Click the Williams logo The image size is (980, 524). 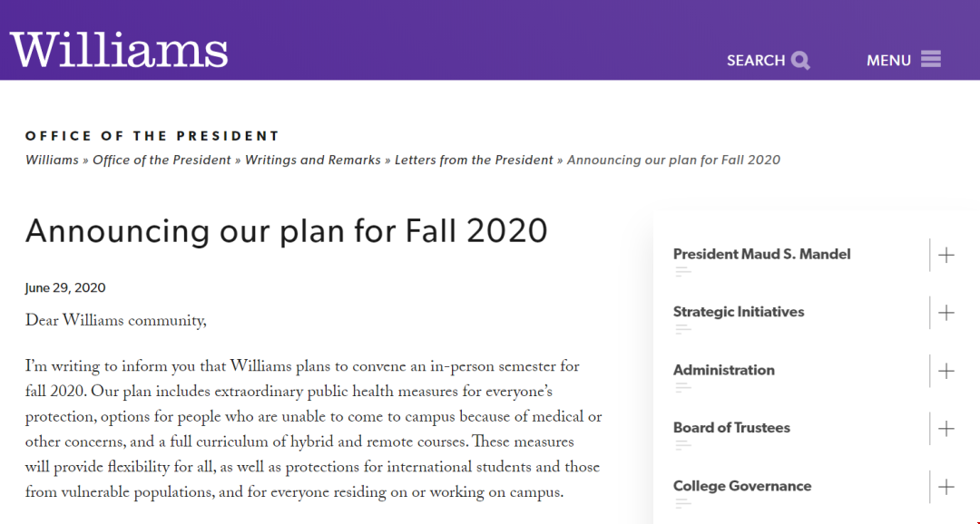119,50
